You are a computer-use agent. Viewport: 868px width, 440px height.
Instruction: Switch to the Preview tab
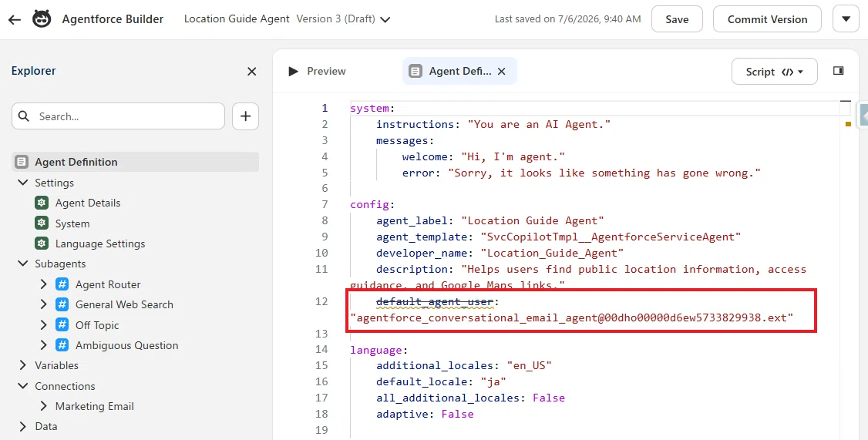pos(317,71)
